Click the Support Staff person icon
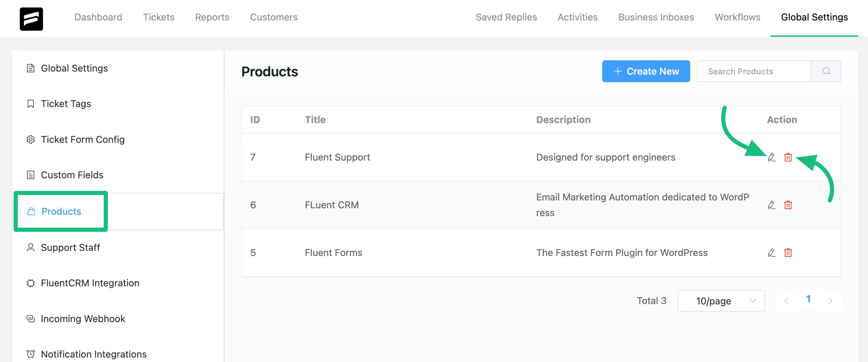The height and width of the screenshot is (362, 868). pyautogui.click(x=31, y=247)
